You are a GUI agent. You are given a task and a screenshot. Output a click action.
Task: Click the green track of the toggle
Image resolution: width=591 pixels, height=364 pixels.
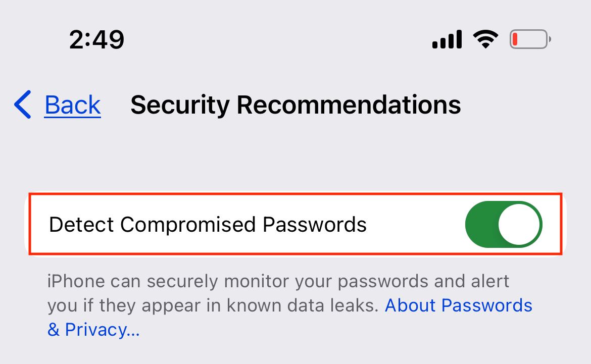(x=480, y=225)
